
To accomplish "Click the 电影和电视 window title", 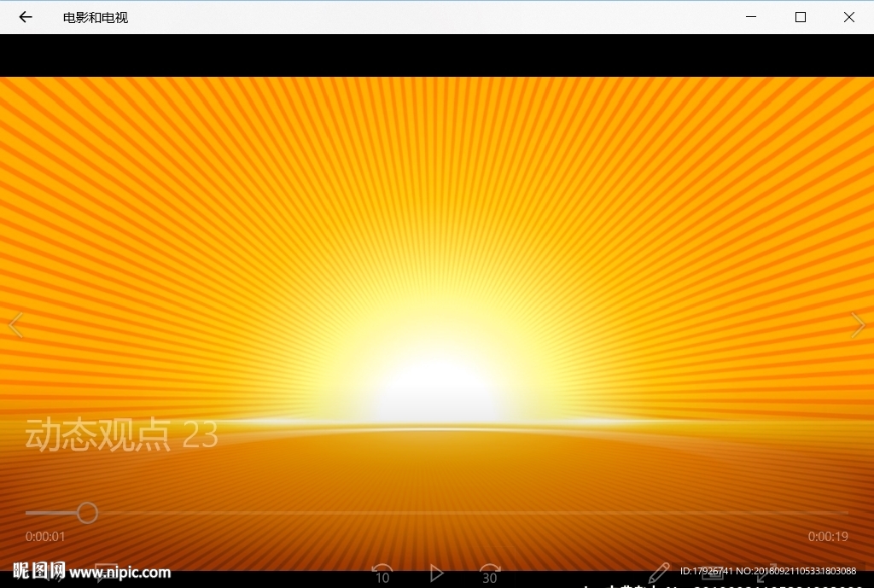I will (x=96, y=18).
